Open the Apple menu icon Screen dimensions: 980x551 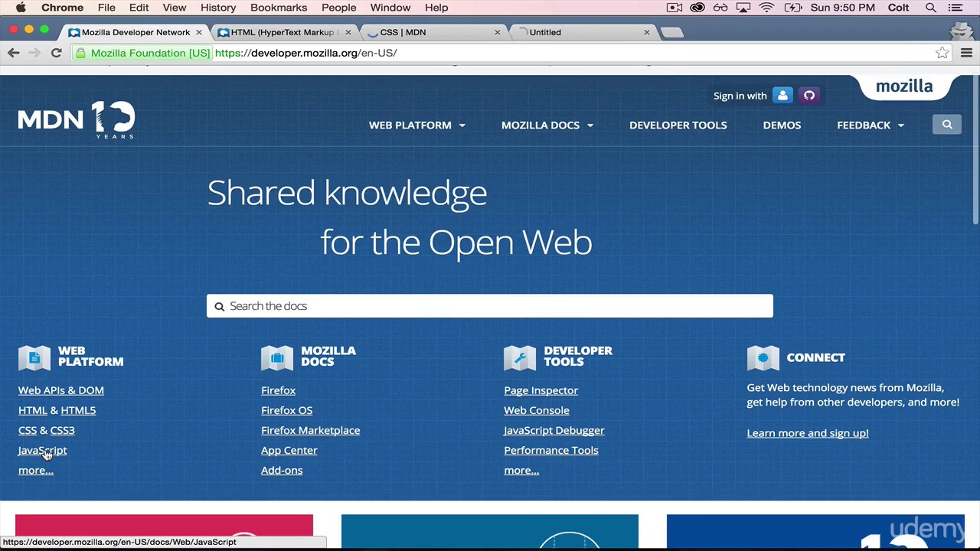tap(21, 8)
